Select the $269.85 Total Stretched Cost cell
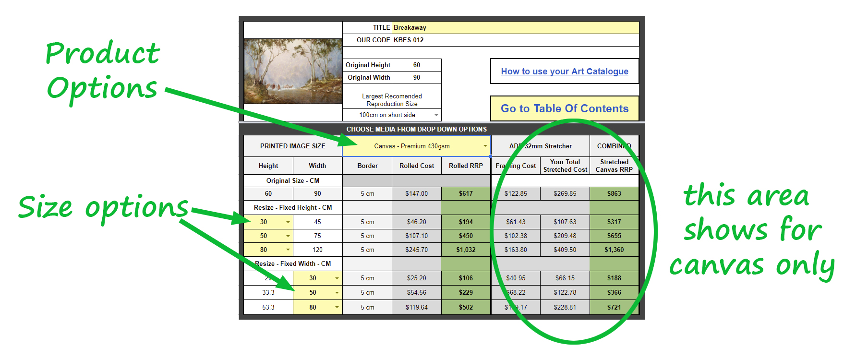868x359 pixels. click(x=565, y=194)
